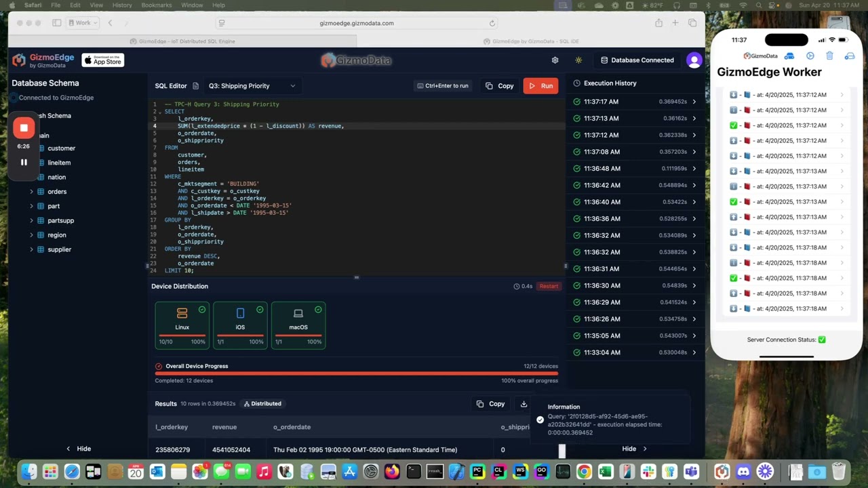Open a new Safari tab
Viewport: 868px width, 488px height.
click(x=675, y=23)
